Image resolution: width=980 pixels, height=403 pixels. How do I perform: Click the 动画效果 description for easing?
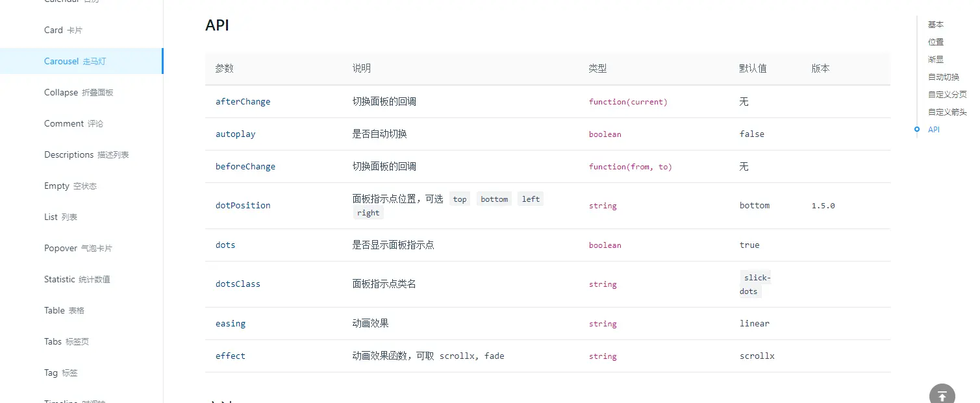coord(371,324)
